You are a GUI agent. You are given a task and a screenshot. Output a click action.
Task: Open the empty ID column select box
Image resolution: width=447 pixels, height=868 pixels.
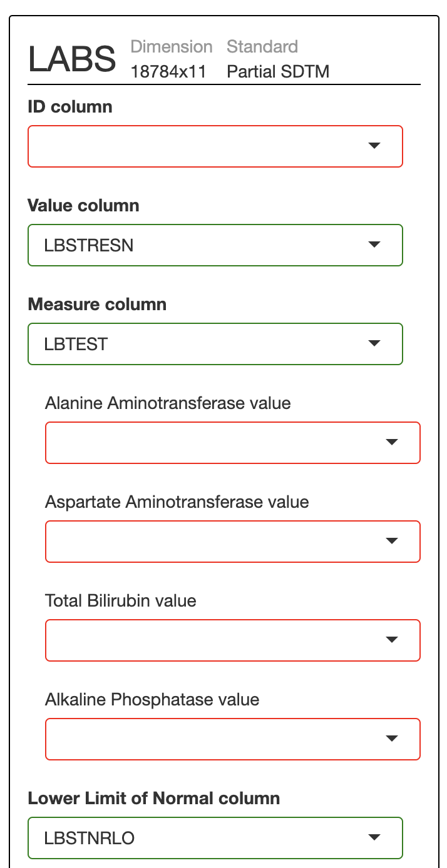(x=215, y=146)
